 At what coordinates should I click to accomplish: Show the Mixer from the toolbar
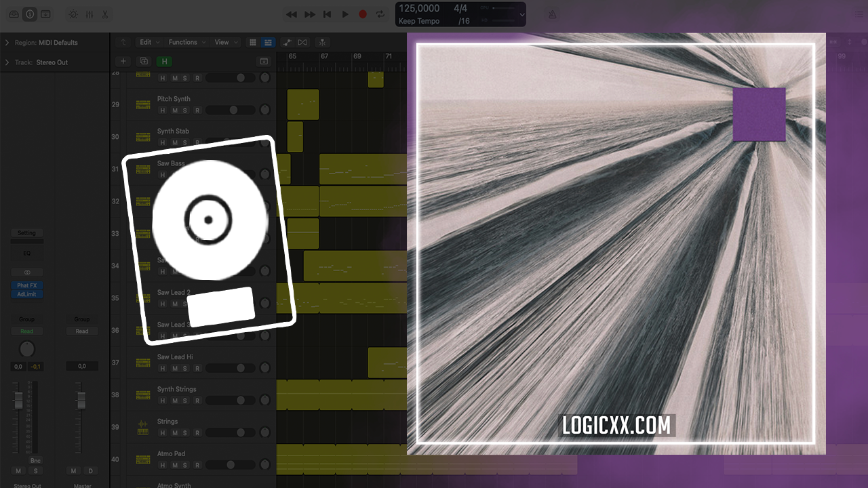click(x=90, y=14)
